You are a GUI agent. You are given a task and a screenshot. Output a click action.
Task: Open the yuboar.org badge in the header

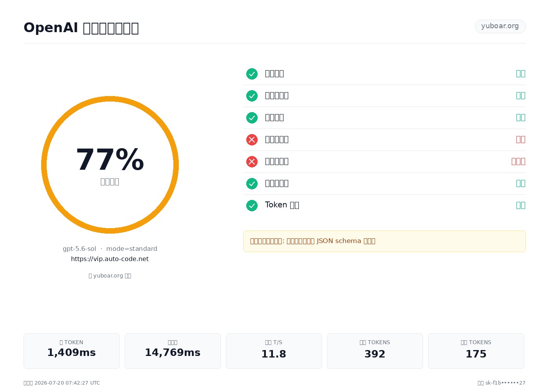pos(500,26)
